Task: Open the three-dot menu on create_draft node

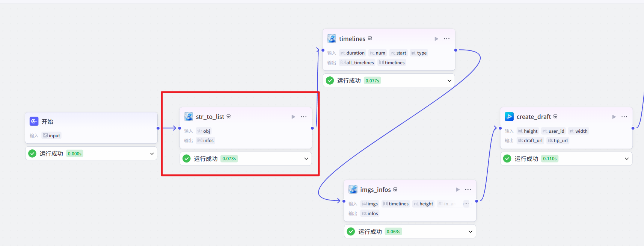Action: click(x=624, y=117)
